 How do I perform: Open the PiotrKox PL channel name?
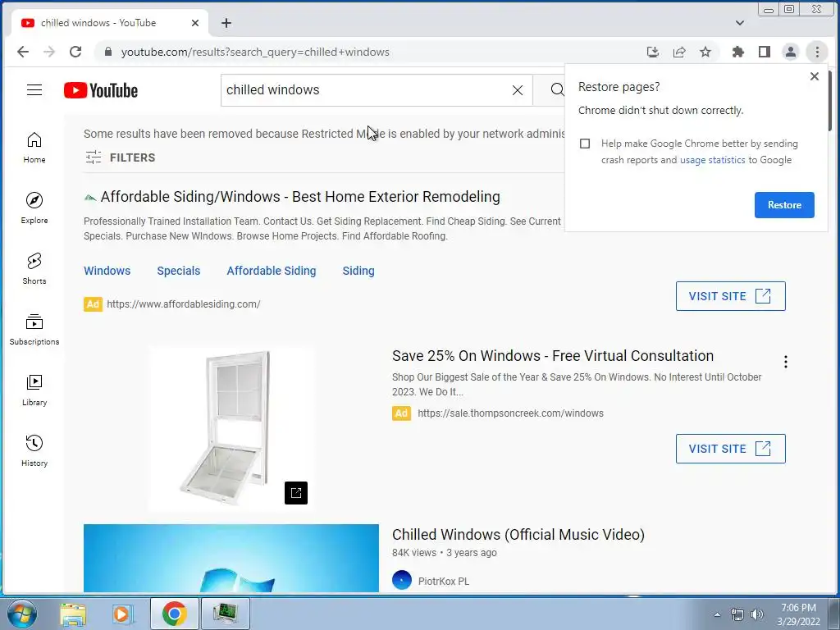(x=444, y=582)
